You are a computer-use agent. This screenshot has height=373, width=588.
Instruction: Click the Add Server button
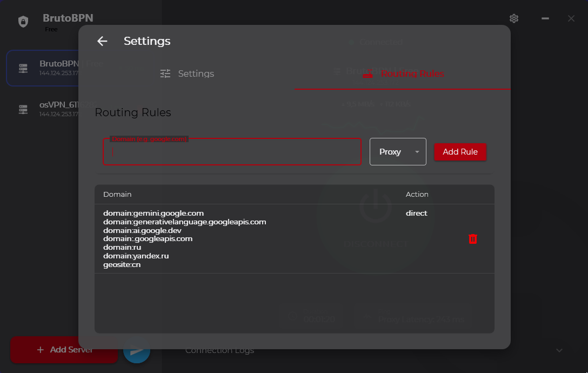point(64,350)
